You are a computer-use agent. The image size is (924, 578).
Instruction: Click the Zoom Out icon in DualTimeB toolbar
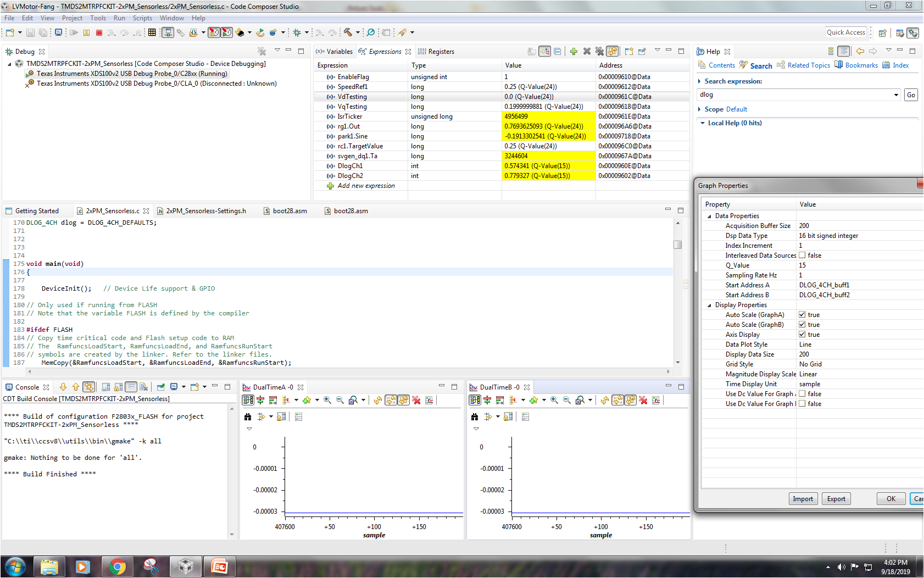pyautogui.click(x=567, y=400)
